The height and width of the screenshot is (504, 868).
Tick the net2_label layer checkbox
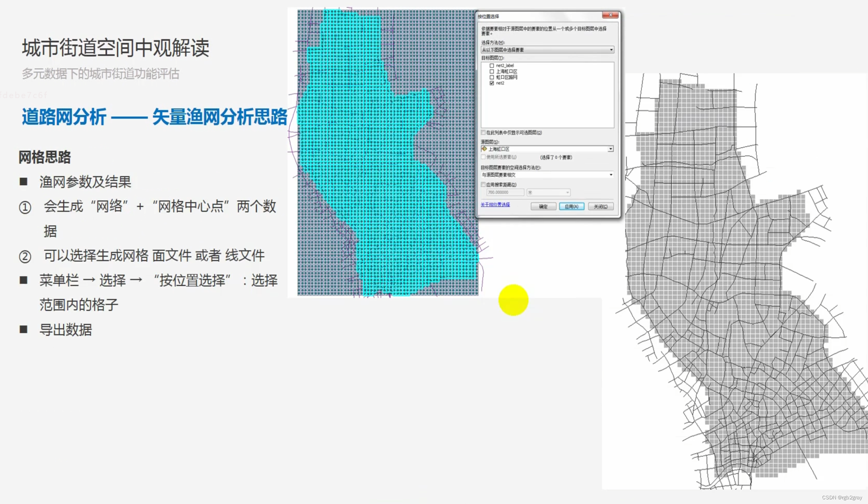[x=492, y=66]
